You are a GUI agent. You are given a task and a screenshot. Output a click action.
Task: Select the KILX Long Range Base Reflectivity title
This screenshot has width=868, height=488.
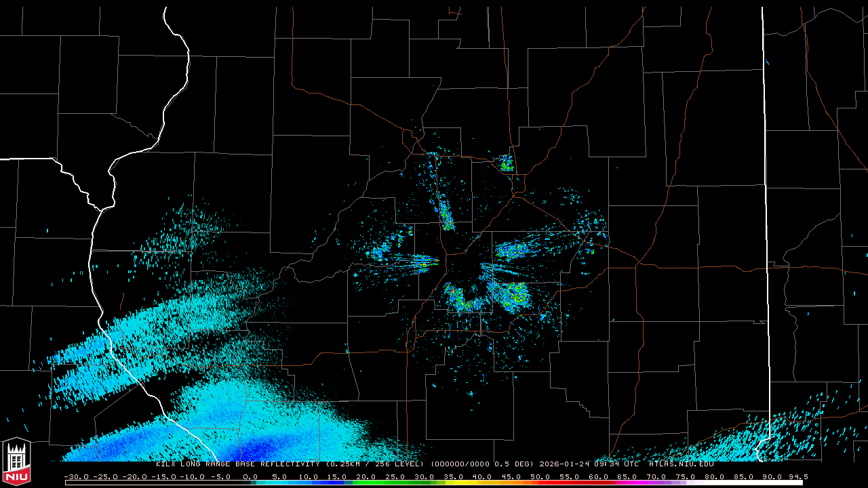click(239, 464)
